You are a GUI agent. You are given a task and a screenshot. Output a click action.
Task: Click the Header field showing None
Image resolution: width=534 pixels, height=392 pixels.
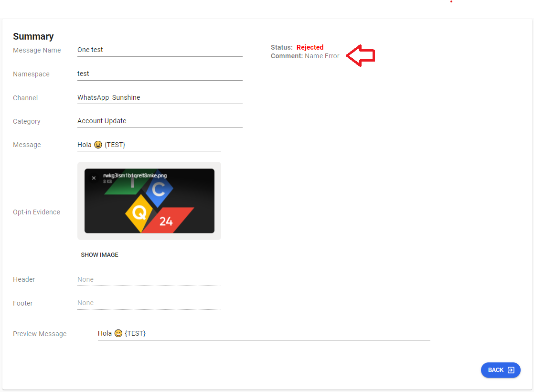(x=149, y=279)
